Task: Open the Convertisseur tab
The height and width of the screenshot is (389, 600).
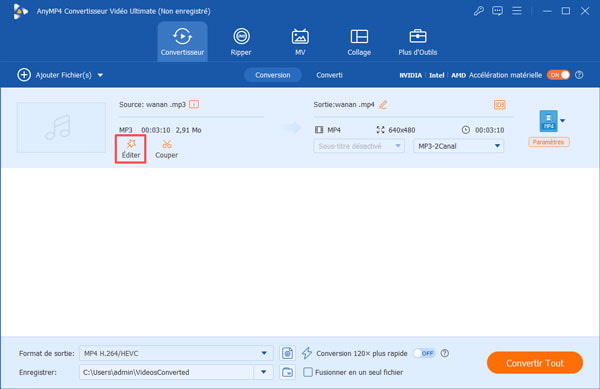Action: pos(182,42)
